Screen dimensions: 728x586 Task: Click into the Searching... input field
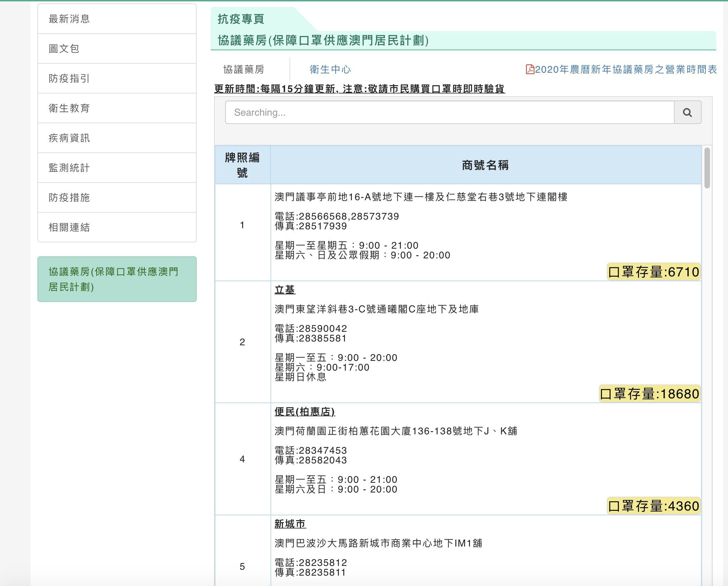(450, 112)
